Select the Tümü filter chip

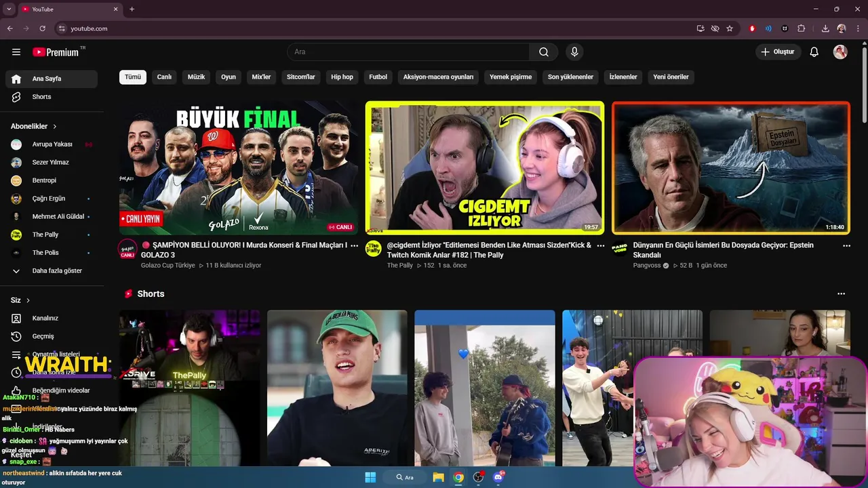pos(133,77)
